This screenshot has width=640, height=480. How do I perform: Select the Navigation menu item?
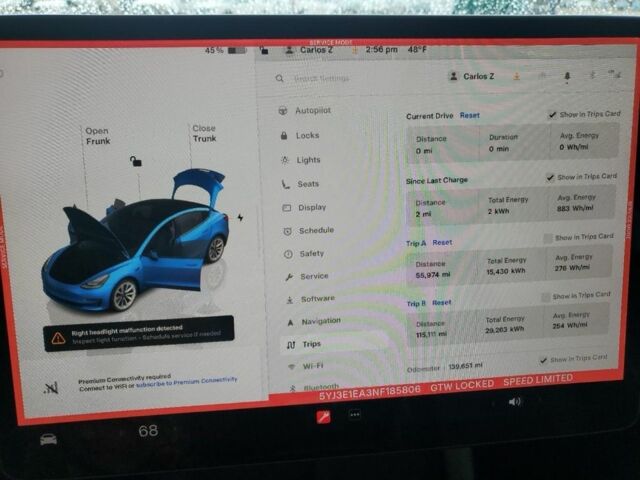(314, 322)
